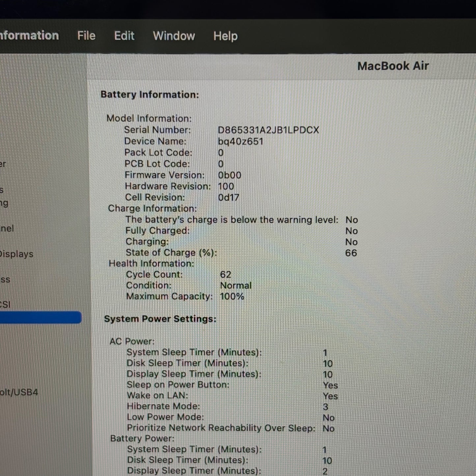Click the Model Information subheading
Image resolution: width=476 pixels, height=476 pixels.
pos(149,118)
